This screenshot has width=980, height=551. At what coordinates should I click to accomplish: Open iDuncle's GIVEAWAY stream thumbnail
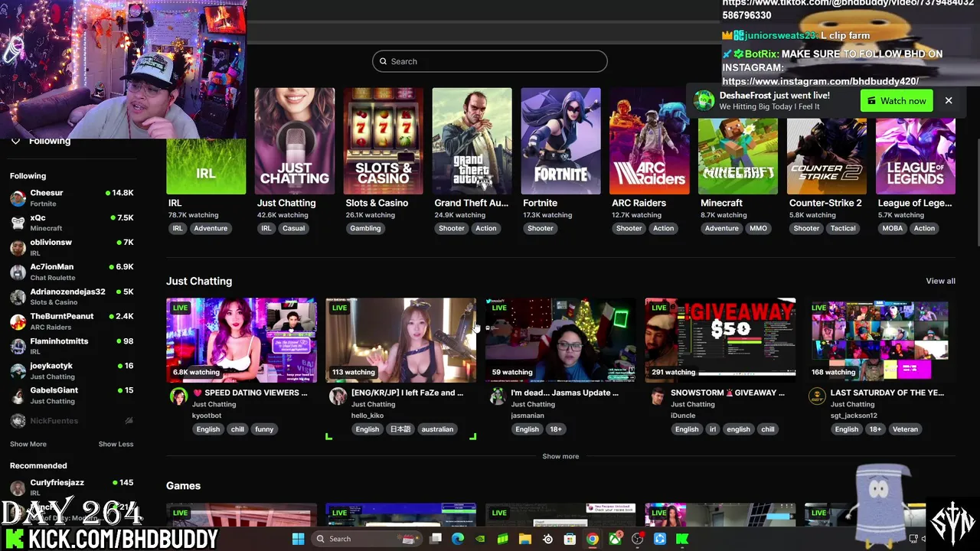pos(720,340)
